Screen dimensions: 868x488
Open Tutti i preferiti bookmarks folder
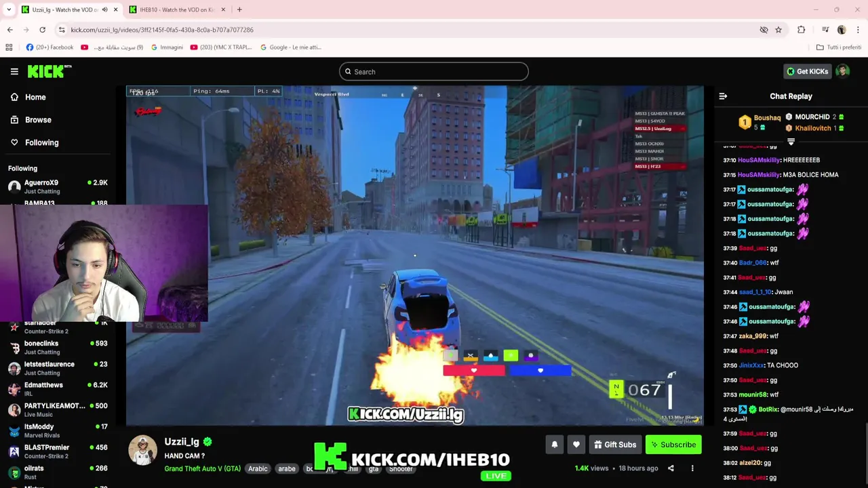click(839, 47)
